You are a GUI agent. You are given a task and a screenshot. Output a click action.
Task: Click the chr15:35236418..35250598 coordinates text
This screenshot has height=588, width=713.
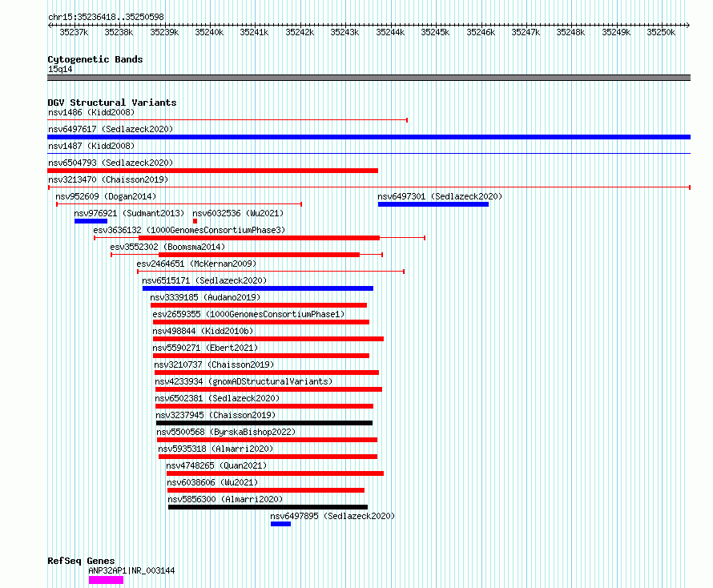pyautogui.click(x=106, y=17)
